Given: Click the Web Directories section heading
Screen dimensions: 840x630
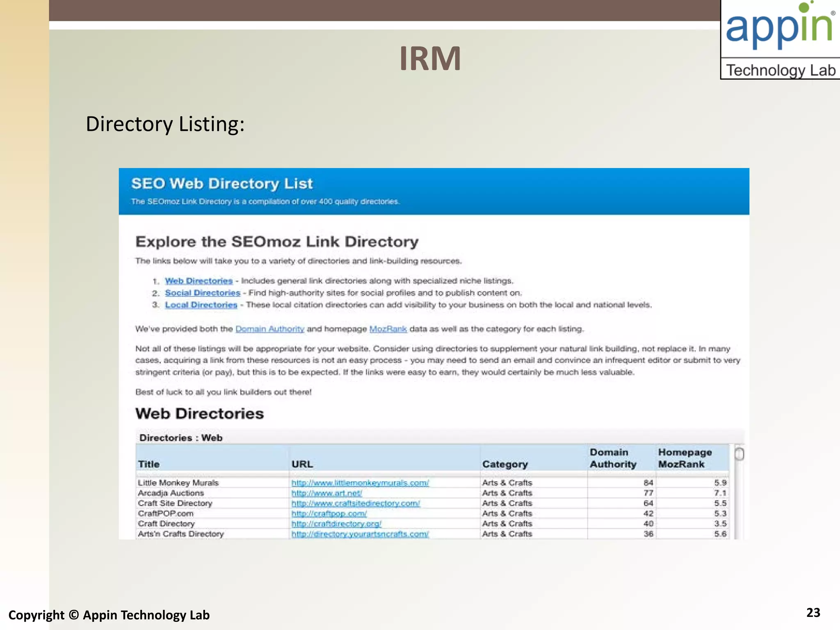Looking at the screenshot, I should 200,413.
